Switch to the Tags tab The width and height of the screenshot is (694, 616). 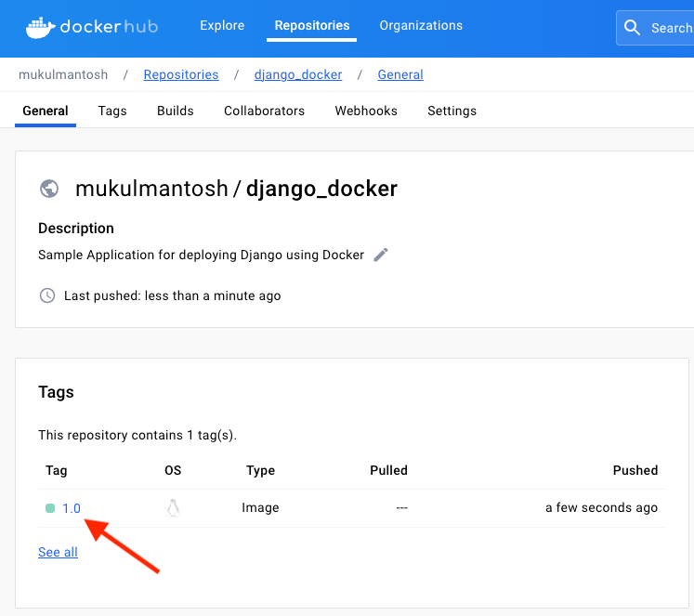coord(112,111)
